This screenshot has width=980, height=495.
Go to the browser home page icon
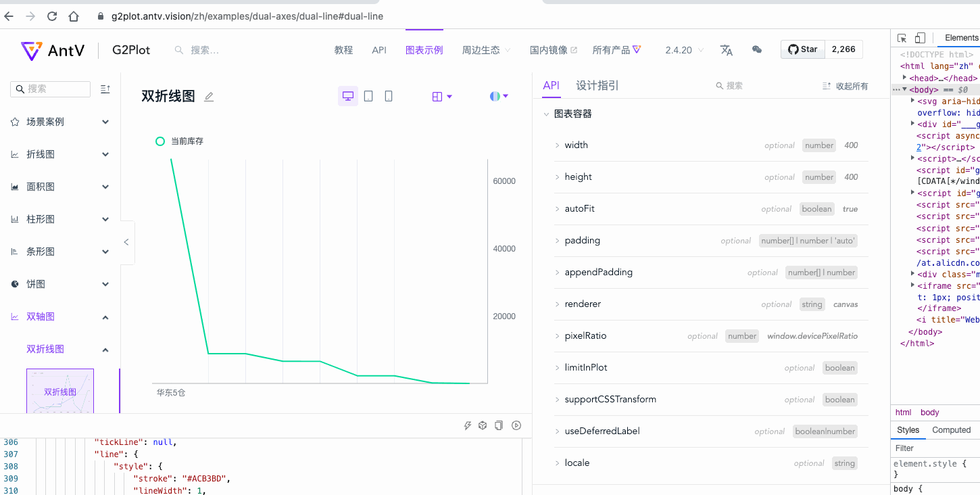pos(74,16)
